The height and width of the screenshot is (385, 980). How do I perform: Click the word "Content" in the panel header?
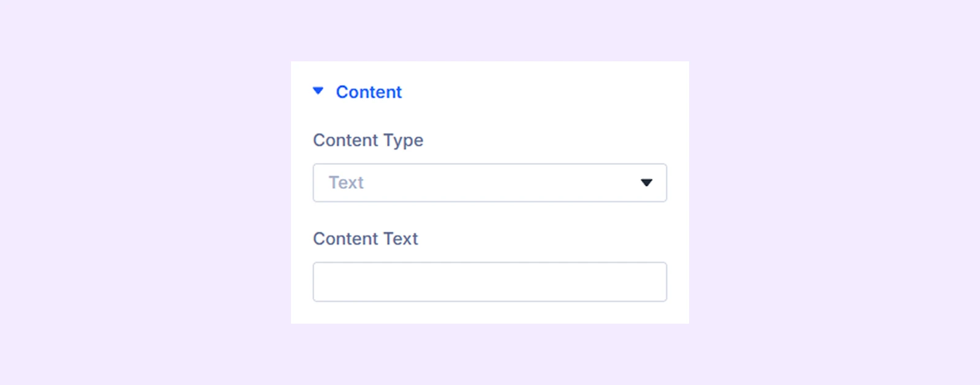tap(369, 92)
